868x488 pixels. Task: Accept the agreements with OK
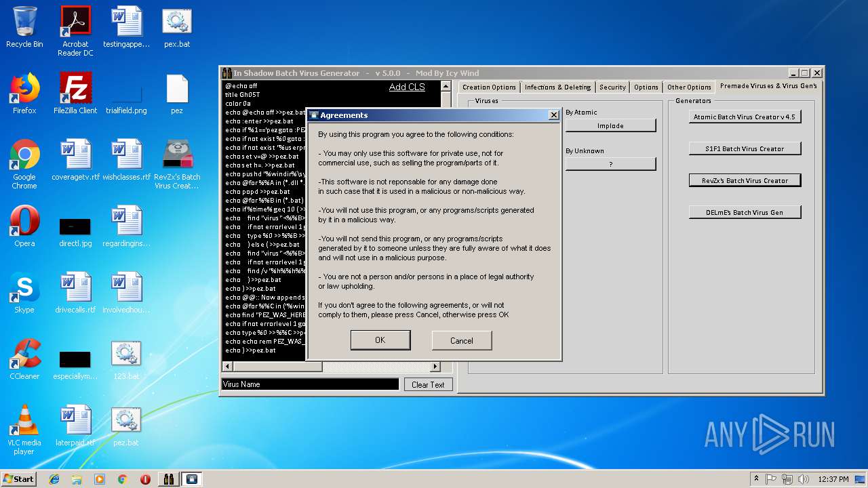coord(380,340)
